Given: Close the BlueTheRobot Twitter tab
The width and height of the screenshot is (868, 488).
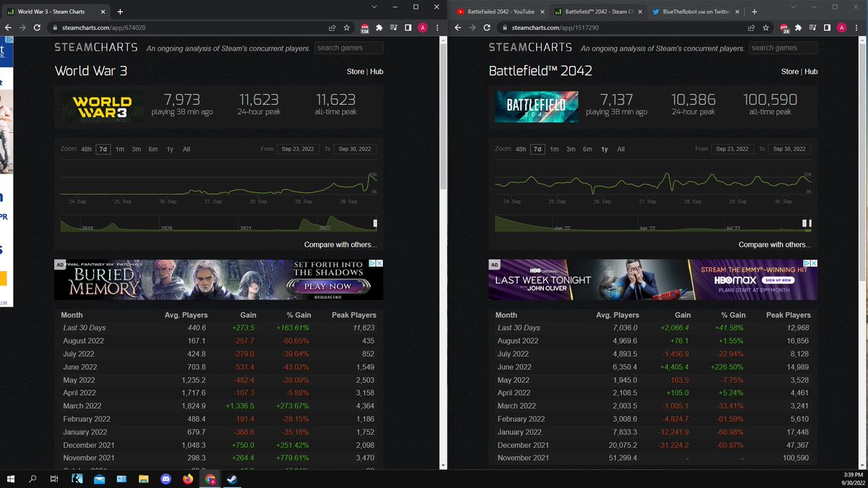Looking at the screenshot, I should [739, 12].
